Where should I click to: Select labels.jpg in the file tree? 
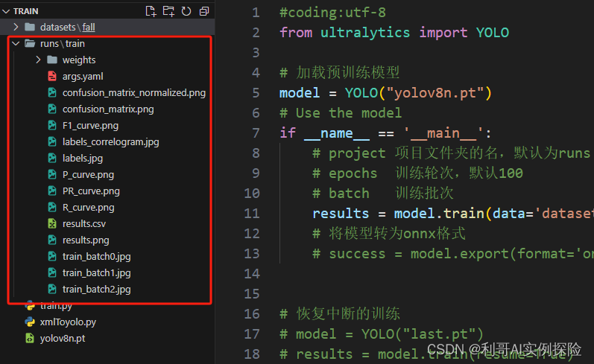(x=83, y=159)
